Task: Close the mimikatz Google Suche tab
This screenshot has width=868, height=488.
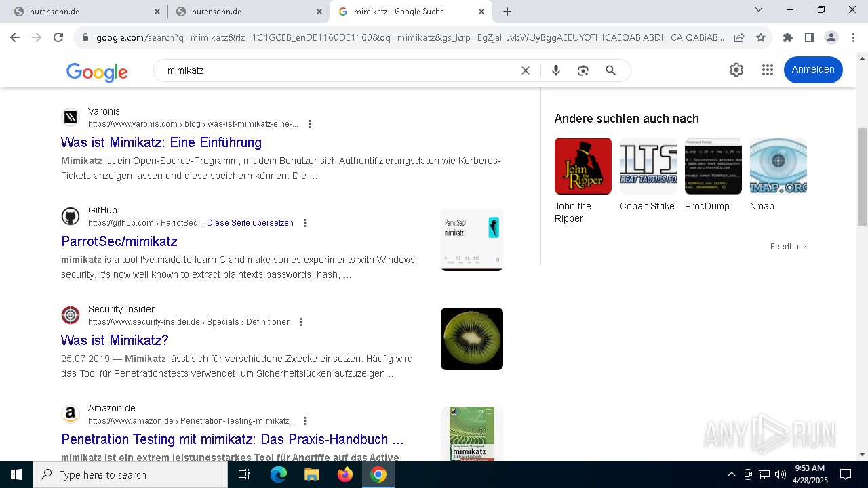Action: [481, 12]
